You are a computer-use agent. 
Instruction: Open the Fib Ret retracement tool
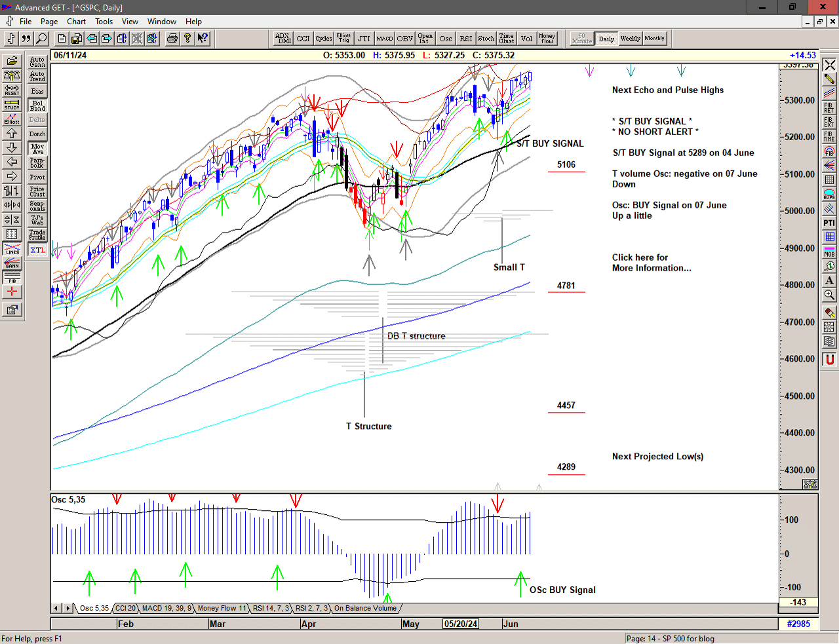[829, 108]
